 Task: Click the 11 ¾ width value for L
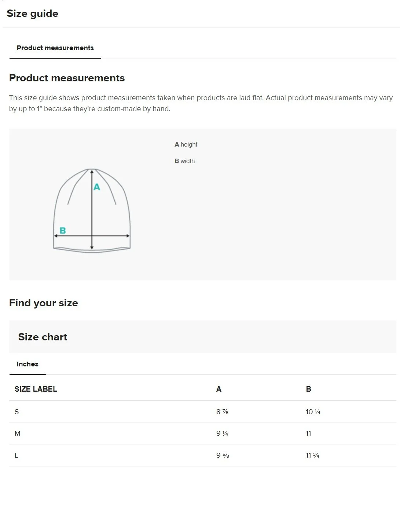(x=313, y=455)
